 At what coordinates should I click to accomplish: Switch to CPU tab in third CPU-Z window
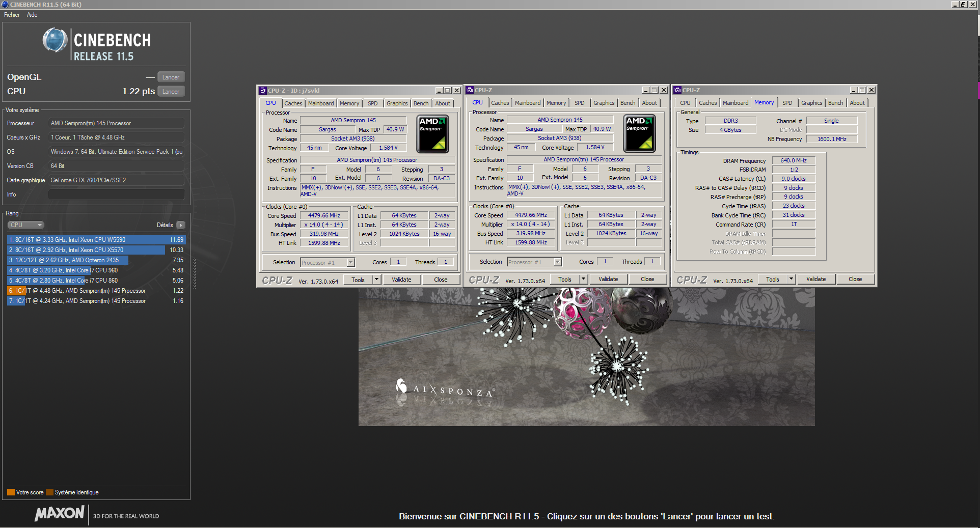pyautogui.click(x=686, y=103)
